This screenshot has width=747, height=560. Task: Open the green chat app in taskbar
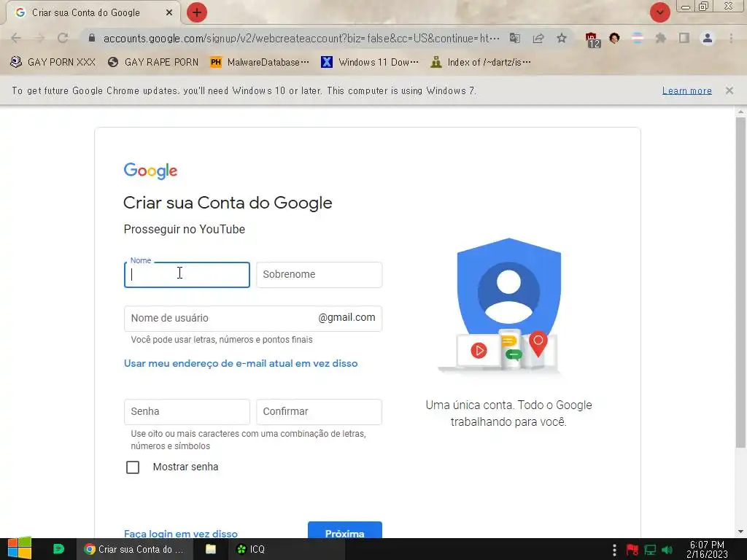(58, 549)
